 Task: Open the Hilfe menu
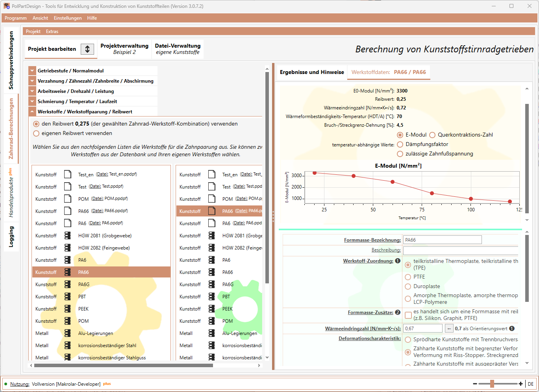[x=92, y=18]
